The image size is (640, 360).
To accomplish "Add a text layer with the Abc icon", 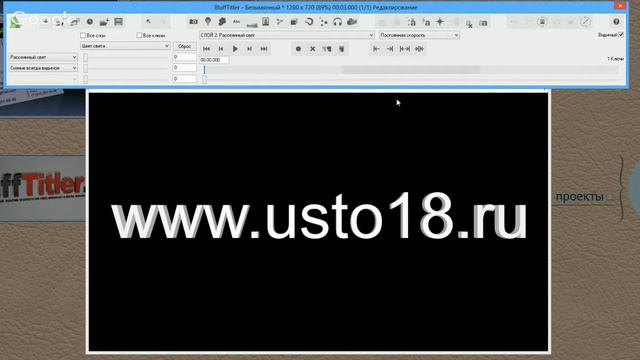I will 236,22.
